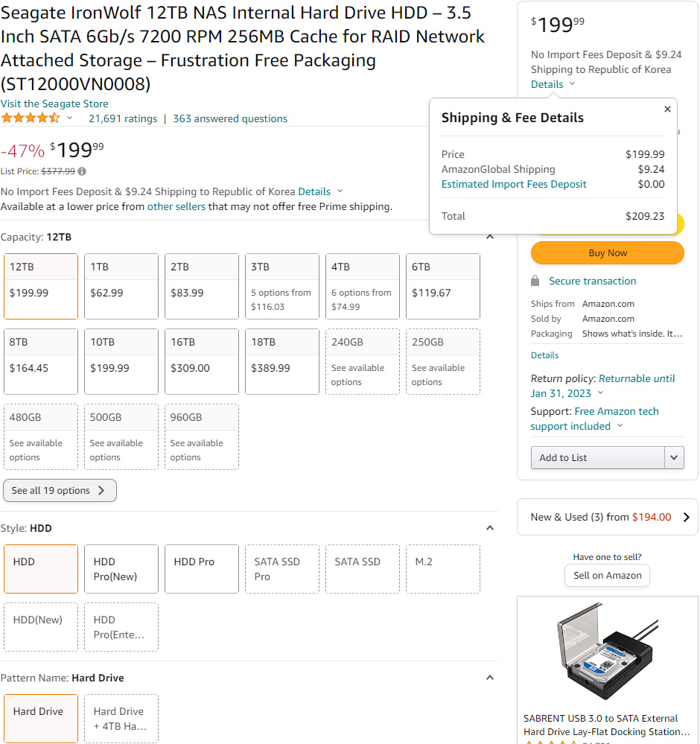Choose the 16TB capacity at $309.00
Viewport: 700px width, 744px height.
202,361
